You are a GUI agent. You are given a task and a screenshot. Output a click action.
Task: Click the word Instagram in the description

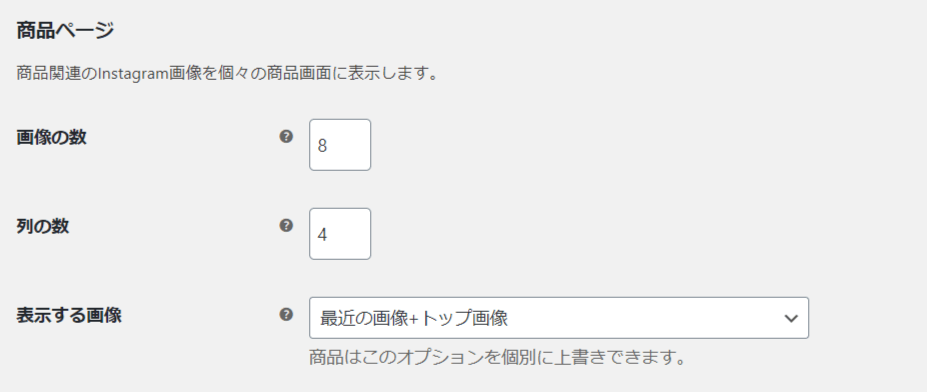tap(132, 75)
